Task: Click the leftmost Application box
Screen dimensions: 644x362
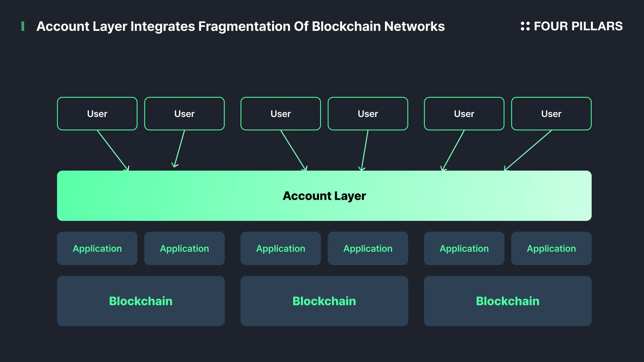Action: coord(97,248)
